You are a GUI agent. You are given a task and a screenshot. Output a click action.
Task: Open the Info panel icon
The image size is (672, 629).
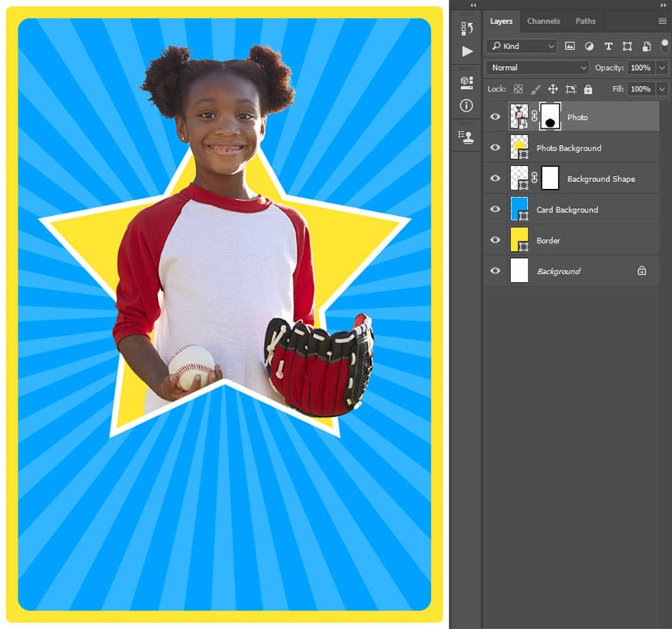[467, 105]
